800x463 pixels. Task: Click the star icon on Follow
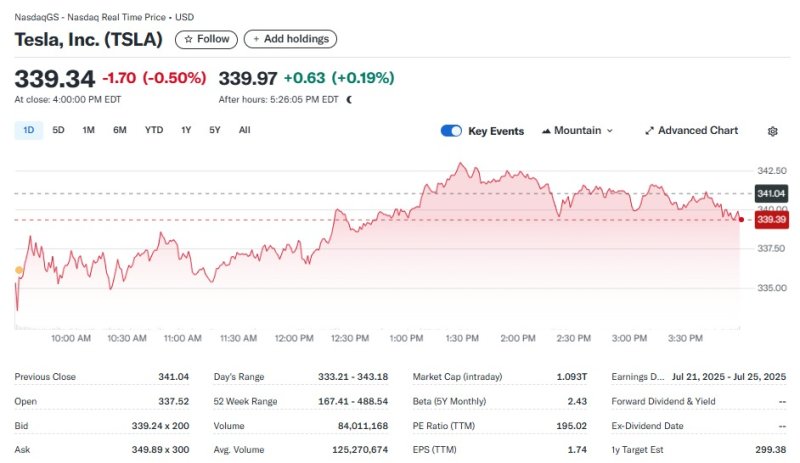[x=188, y=39]
